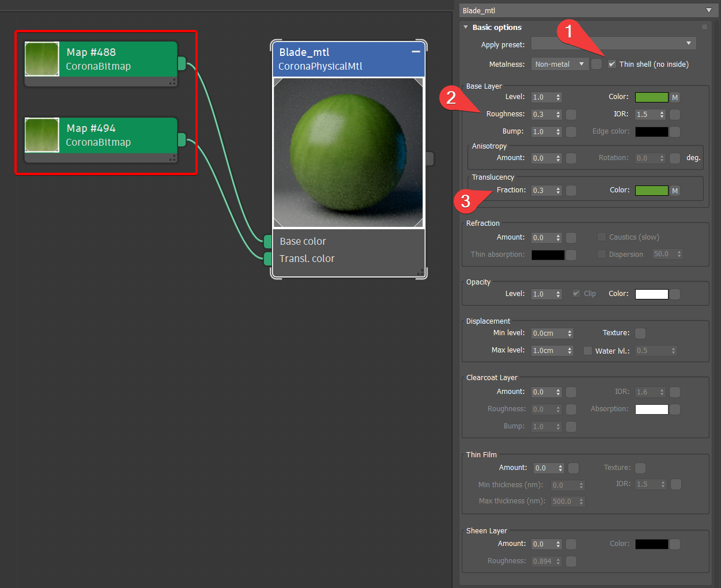Toggle the Caustics (slow) checkbox
The image size is (721, 588).
click(x=602, y=237)
